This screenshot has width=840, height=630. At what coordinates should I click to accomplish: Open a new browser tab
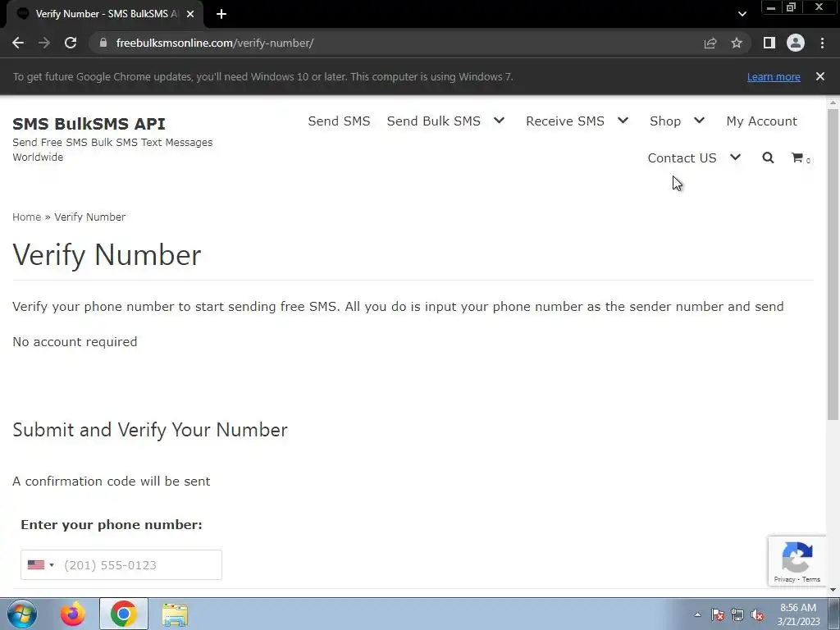[x=221, y=14]
